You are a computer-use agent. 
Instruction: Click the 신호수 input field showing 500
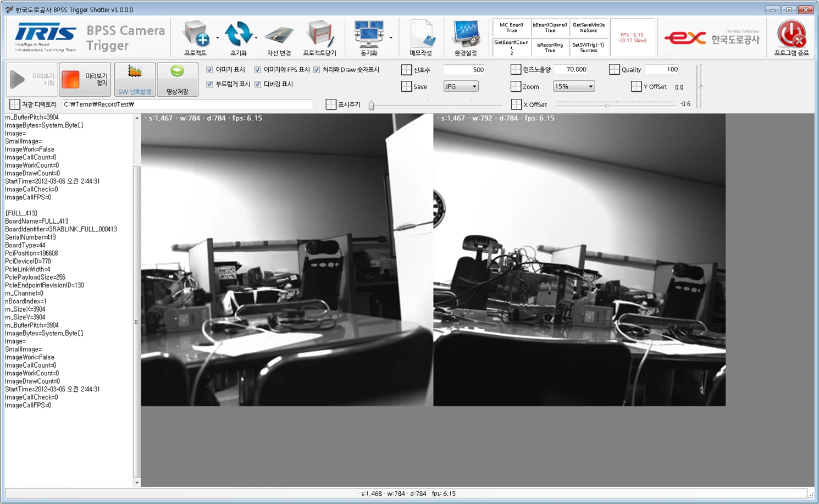(464, 70)
